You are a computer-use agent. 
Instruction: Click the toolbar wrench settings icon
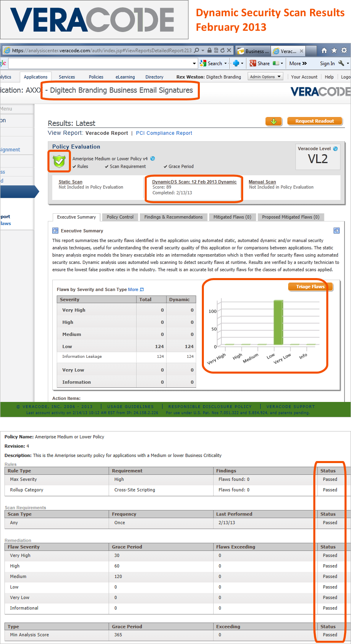coord(341,64)
